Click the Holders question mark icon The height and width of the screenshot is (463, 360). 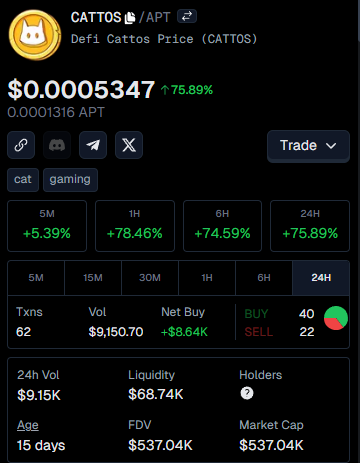click(x=247, y=393)
